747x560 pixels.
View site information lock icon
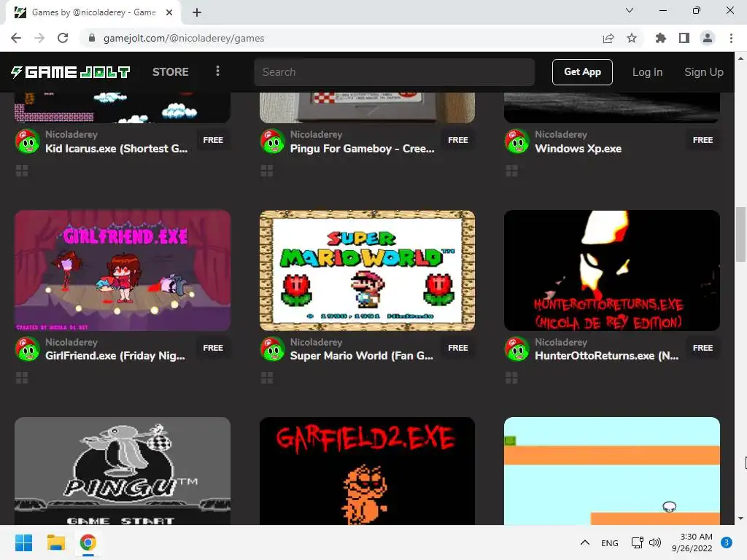coord(92,38)
